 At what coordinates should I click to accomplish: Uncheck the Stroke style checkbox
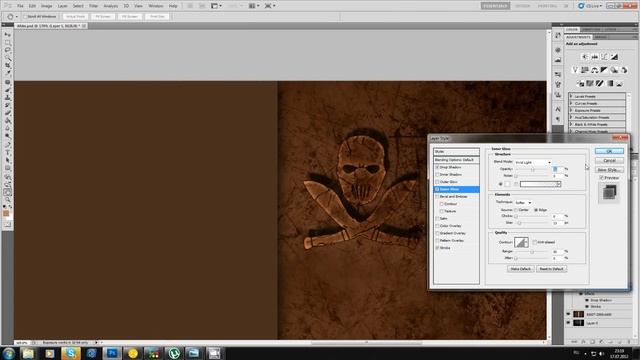[x=437, y=248]
